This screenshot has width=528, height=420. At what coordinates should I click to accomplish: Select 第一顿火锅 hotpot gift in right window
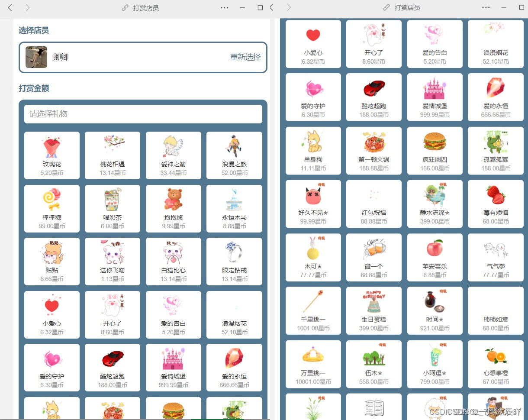click(374, 151)
